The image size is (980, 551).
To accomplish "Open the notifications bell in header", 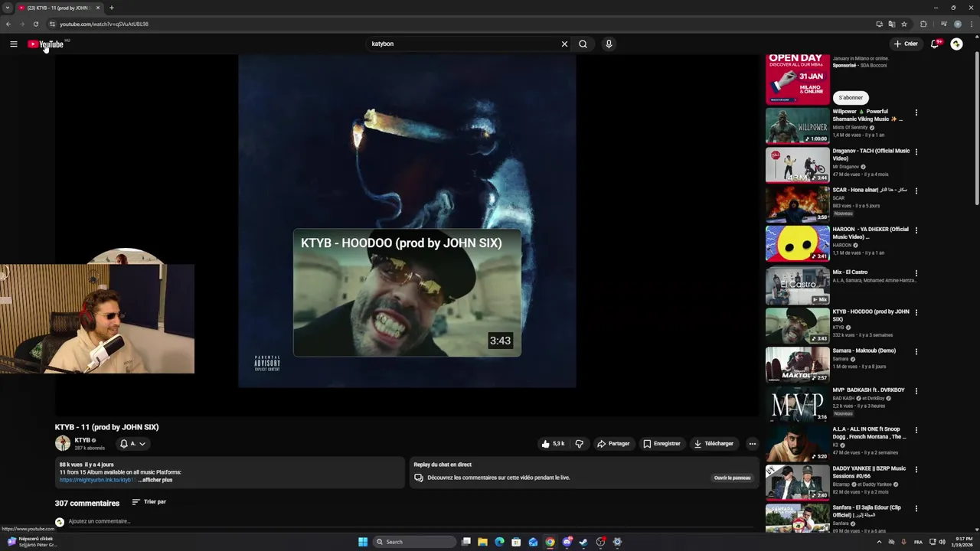I will pyautogui.click(x=934, y=44).
